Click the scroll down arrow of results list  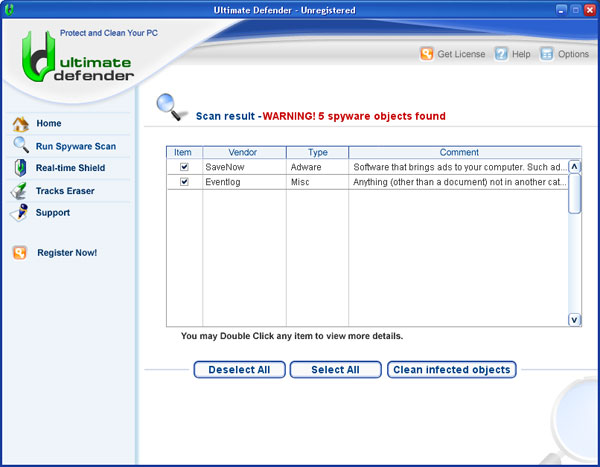coord(574,320)
